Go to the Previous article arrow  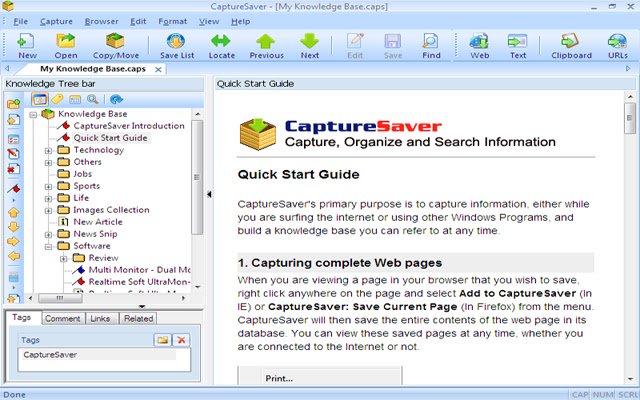point(266,41)
